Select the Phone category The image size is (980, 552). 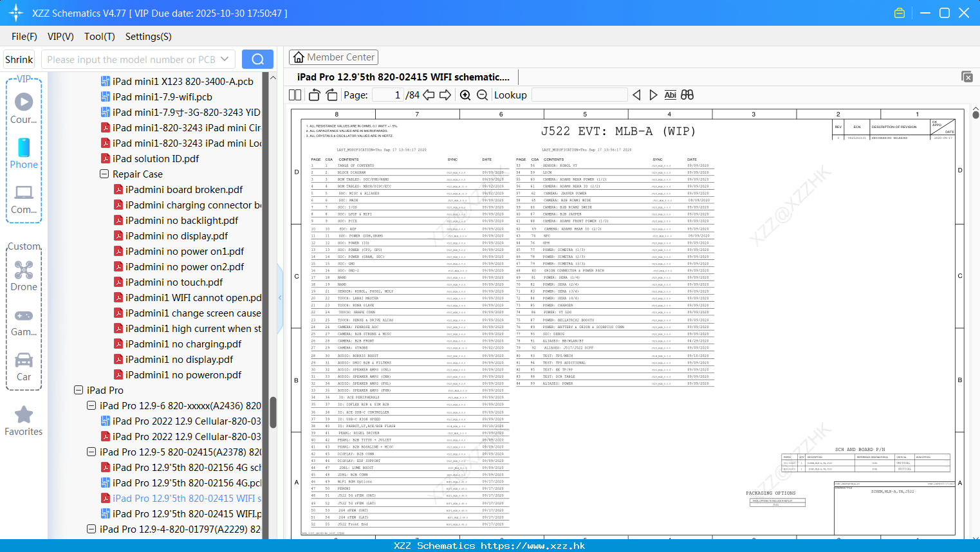24,153
